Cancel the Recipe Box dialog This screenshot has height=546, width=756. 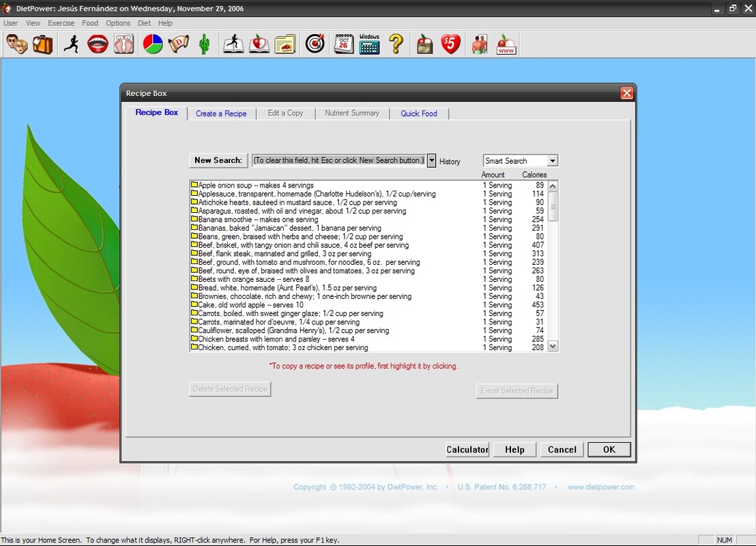(562, 450)
